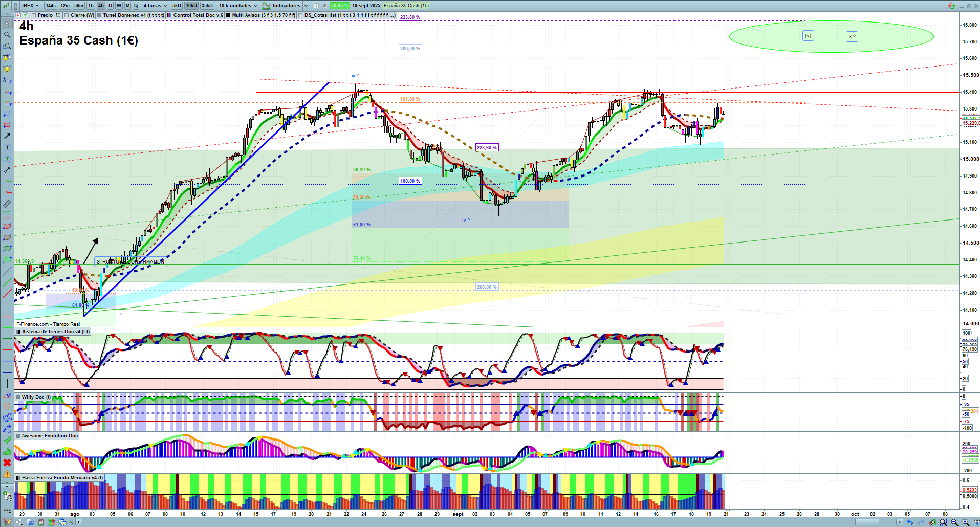
Task: Choose the red ellipse drawing tool
Action: click(7, 226)
